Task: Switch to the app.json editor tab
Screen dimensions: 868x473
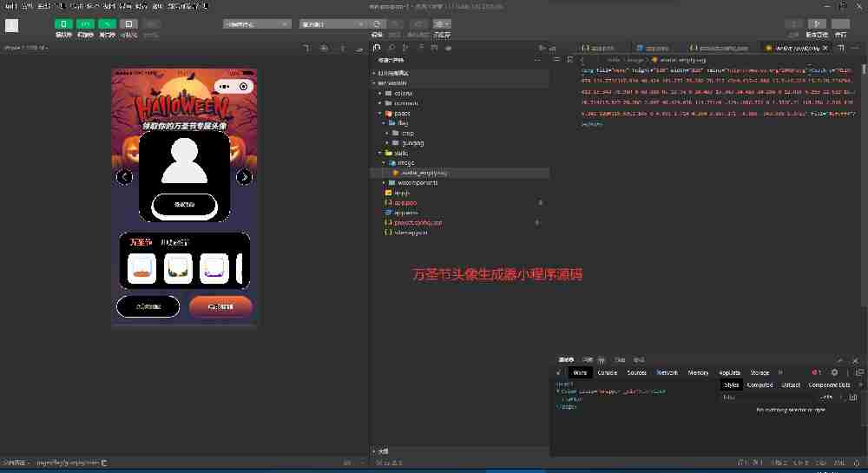Action: click(598, 48)
